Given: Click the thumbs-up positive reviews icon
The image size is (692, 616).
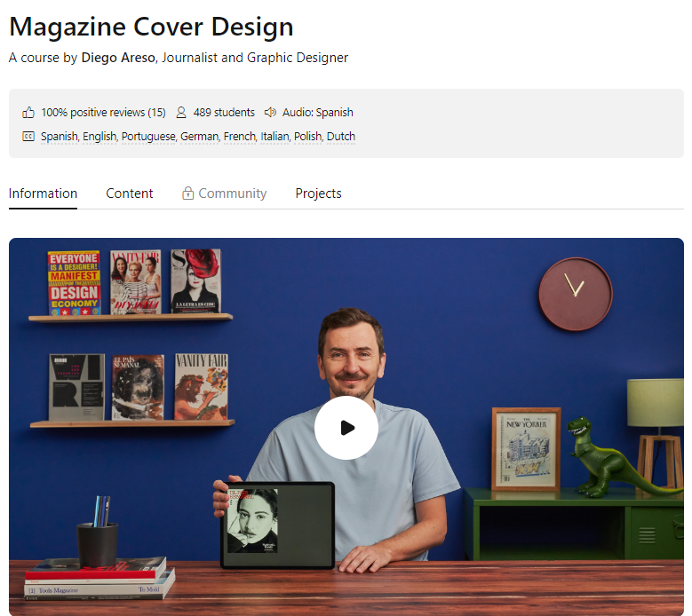Looking at the screenshot, I should (x=28, y=113).
